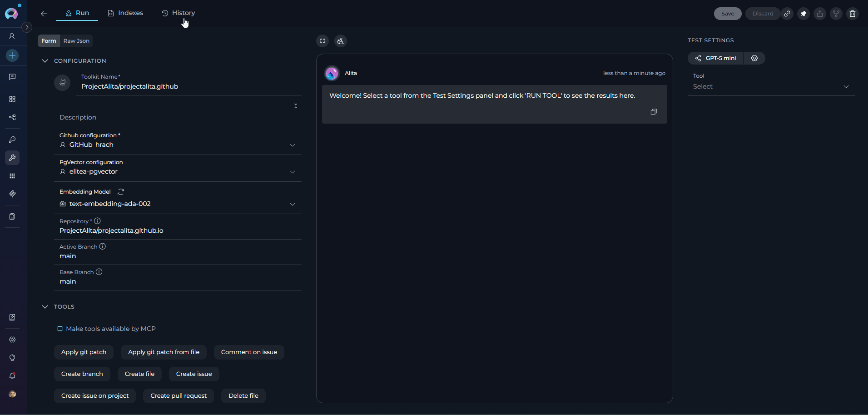The image size is (868, 415).
Task: Copy the welcome message text
Action: pyautogui.click(x=654, y=112)
